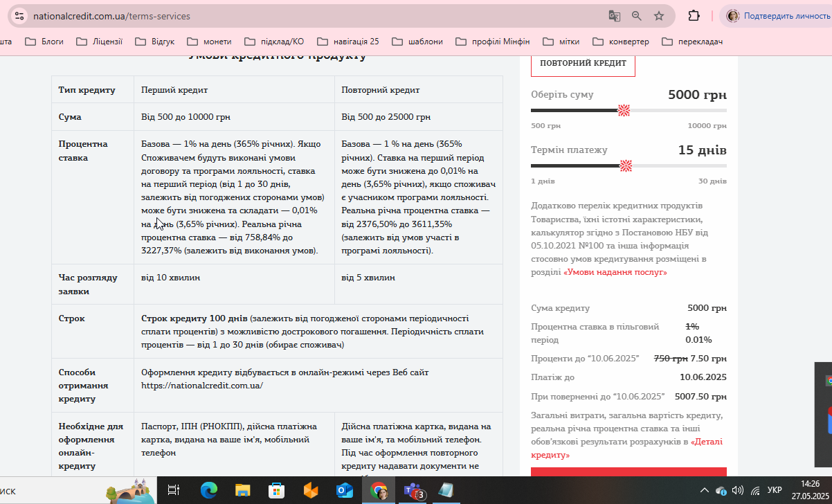Screen dimensions: 832x504
Task: Open the '«Деталі кредиту»' link
Action: (627, 448)
